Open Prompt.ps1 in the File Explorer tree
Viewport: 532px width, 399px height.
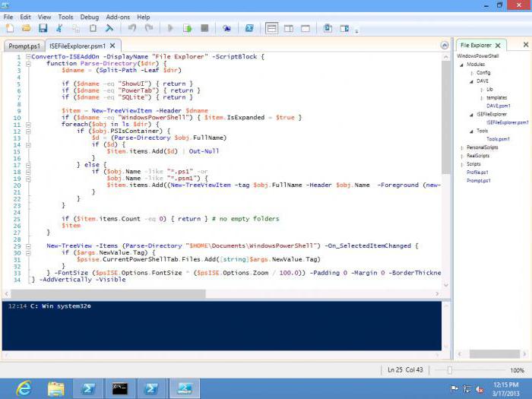pos(478,181)
